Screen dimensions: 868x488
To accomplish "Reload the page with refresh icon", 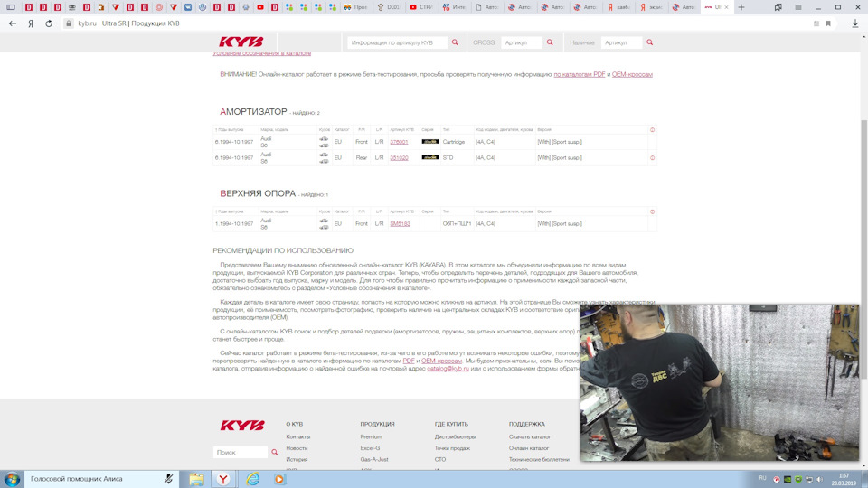I will point(49,23).
